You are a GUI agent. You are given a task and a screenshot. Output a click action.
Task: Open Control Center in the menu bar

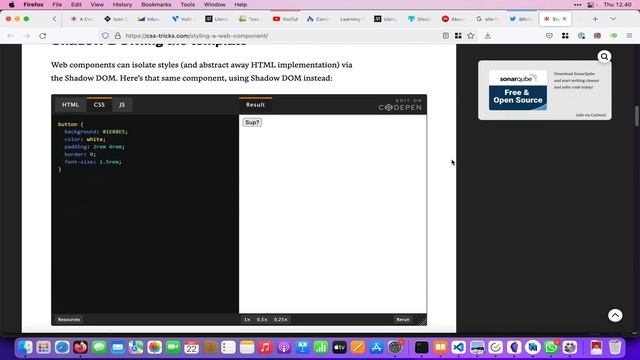pos(591,4)
